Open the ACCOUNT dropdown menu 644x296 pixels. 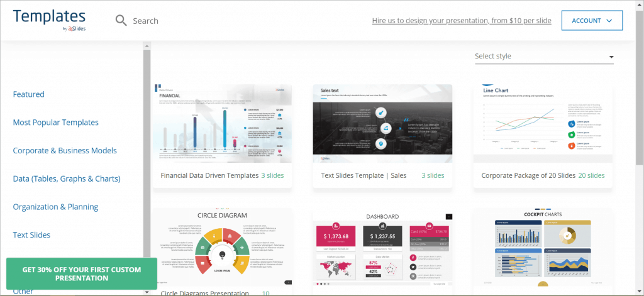click(592, 21)
